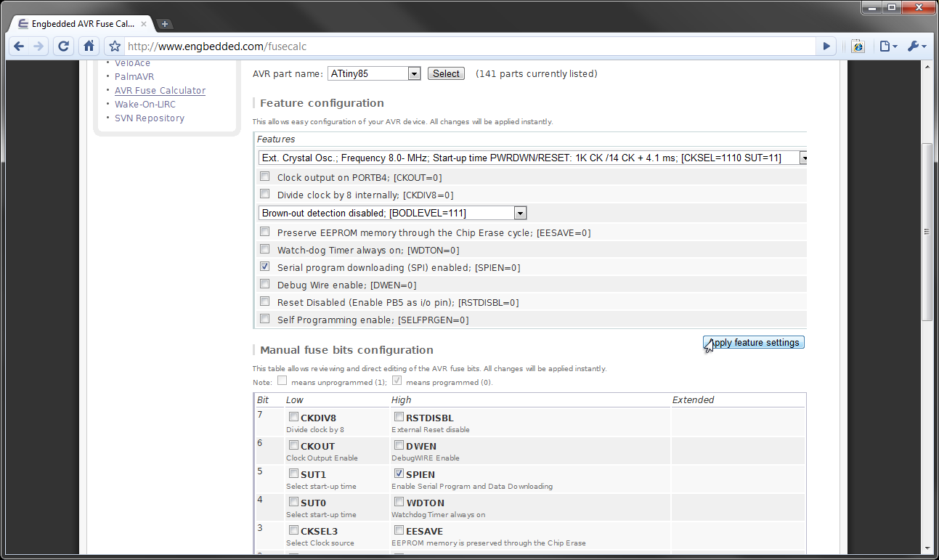Go to the Home page icon
Screen dimensions: 939x560
coord(89,46)
